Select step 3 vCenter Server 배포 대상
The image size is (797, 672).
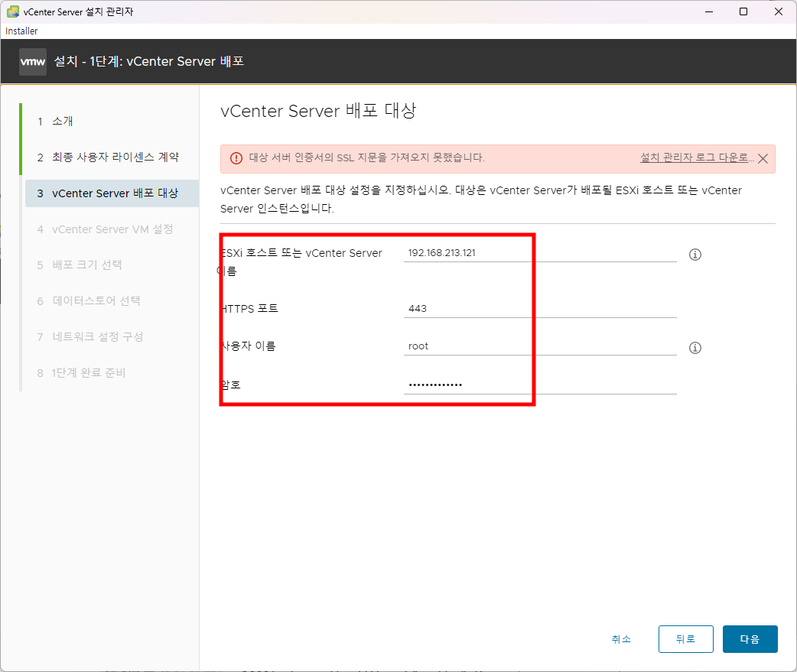(x=112, y=193)
